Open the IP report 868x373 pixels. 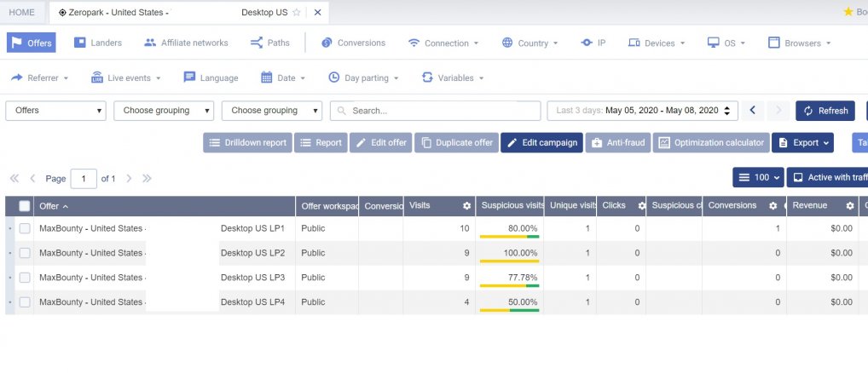[x=593, y=43]
